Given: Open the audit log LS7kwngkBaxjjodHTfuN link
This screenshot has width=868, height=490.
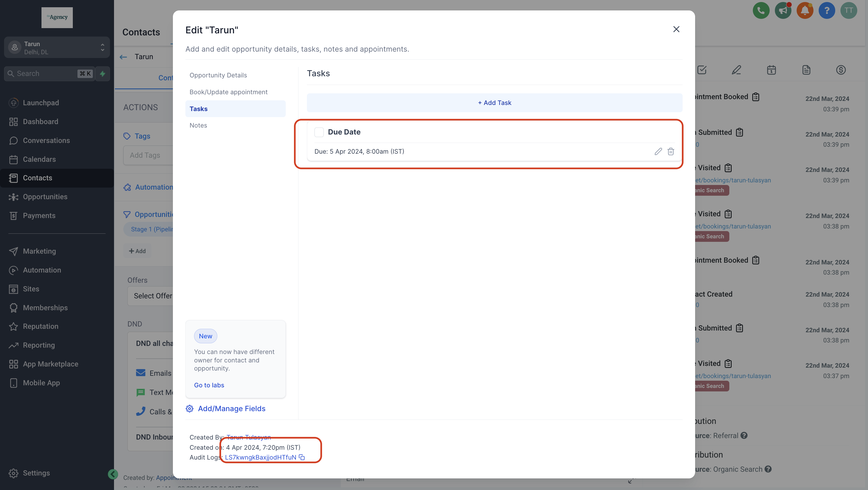Looking at the screenshot, I should click(261, 457).
